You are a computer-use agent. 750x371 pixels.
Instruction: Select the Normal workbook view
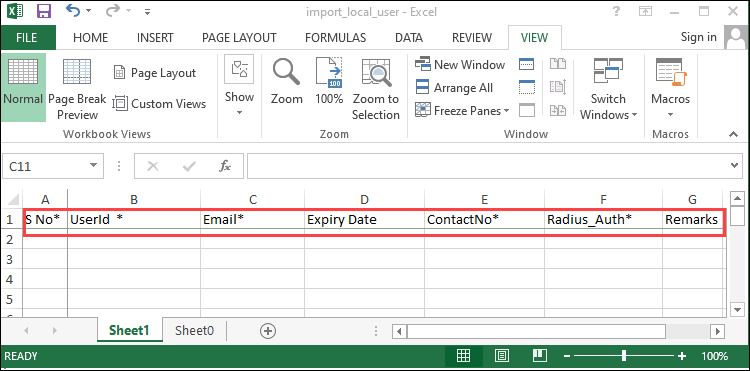coord(23,87)
